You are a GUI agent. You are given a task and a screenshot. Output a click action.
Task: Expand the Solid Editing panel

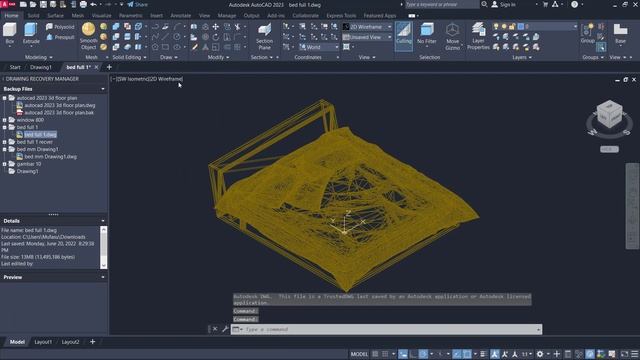click(129, 58)
